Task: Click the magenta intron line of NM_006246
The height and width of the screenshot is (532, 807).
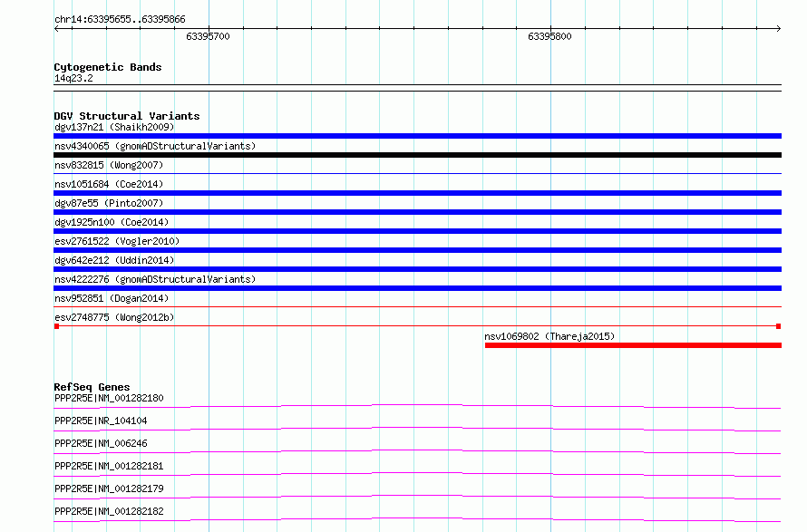Action: pyautogui.click(x=417, y=451)
